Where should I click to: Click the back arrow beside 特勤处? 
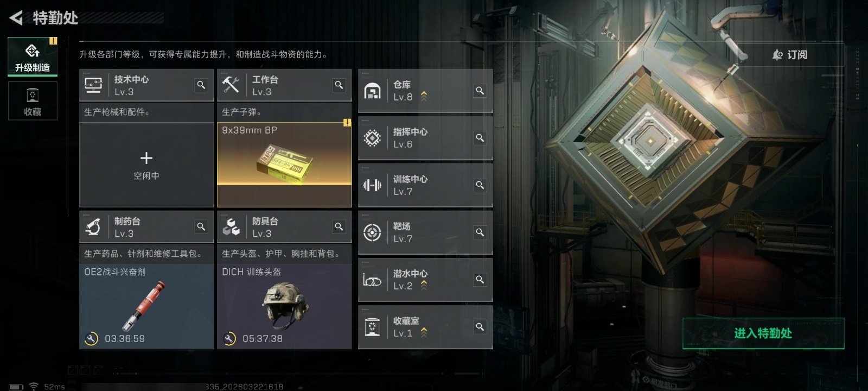click(x=16, y=18)
